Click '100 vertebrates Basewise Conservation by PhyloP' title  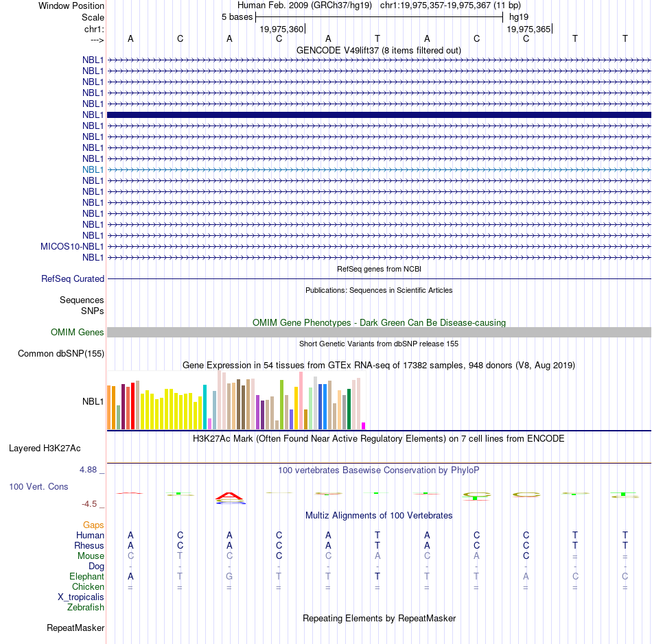click(x=378, y=470)
